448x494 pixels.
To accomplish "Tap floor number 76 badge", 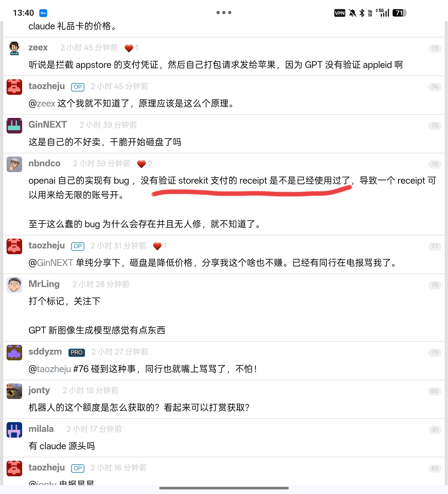I will coord(435,164).
